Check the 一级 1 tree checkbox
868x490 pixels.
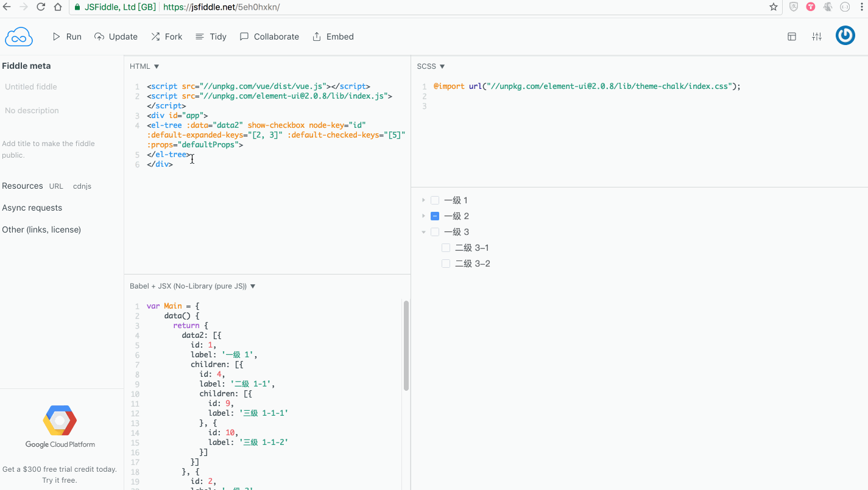coord(435,200)
